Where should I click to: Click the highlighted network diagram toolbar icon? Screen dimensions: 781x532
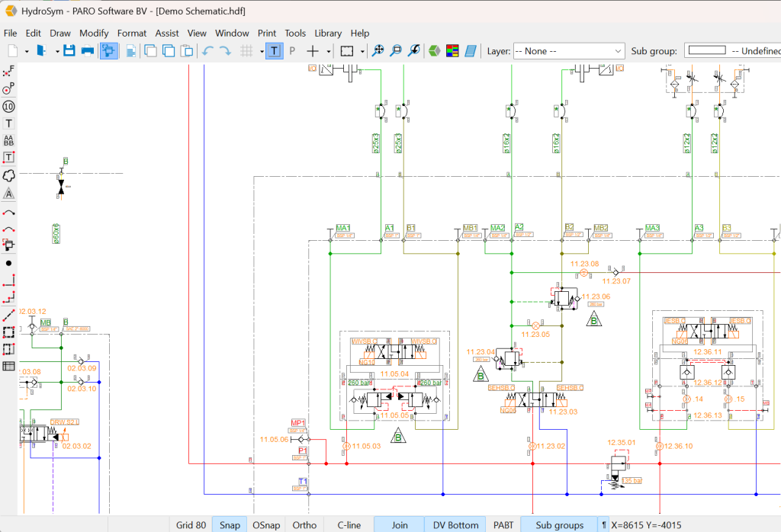click(109, 51)
